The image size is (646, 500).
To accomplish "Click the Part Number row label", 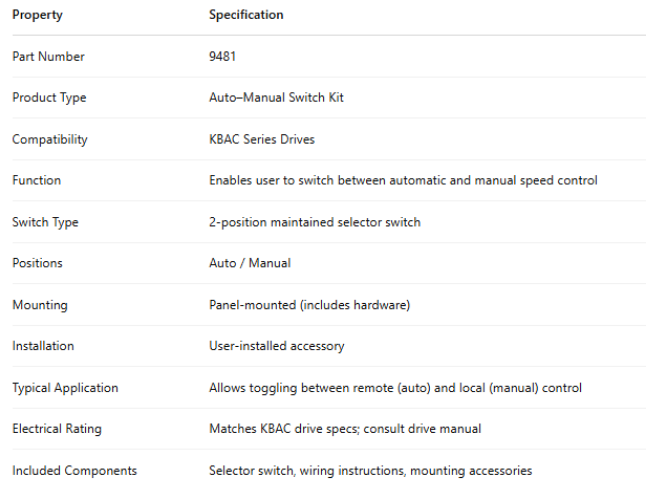I will coord(48,57).
